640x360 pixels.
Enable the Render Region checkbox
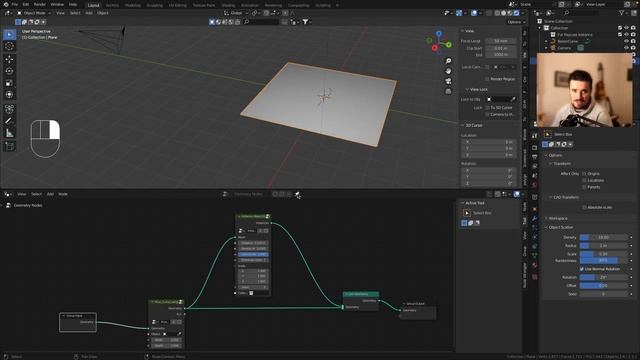(x=487, y=79)
